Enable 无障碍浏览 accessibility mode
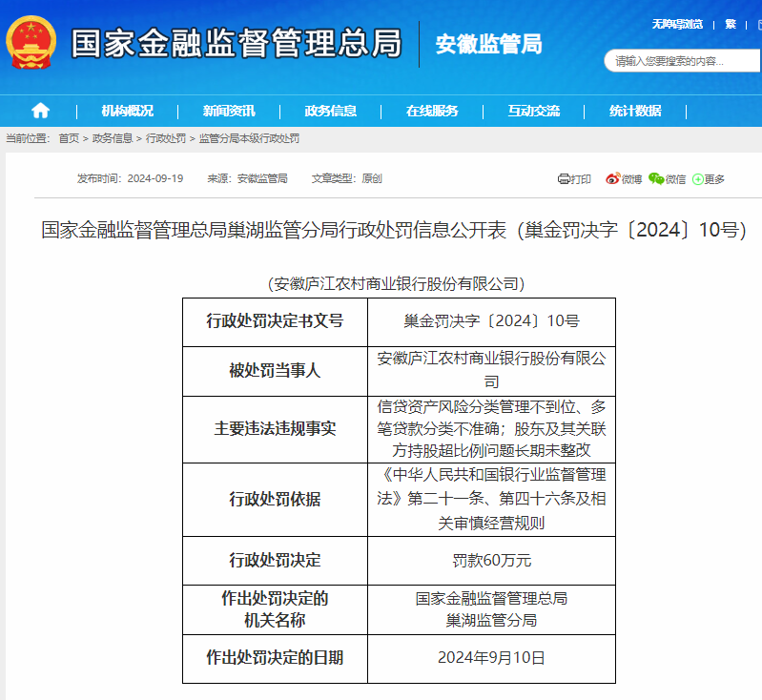Screen dimensions: 762x700 [x=677, y=25]
